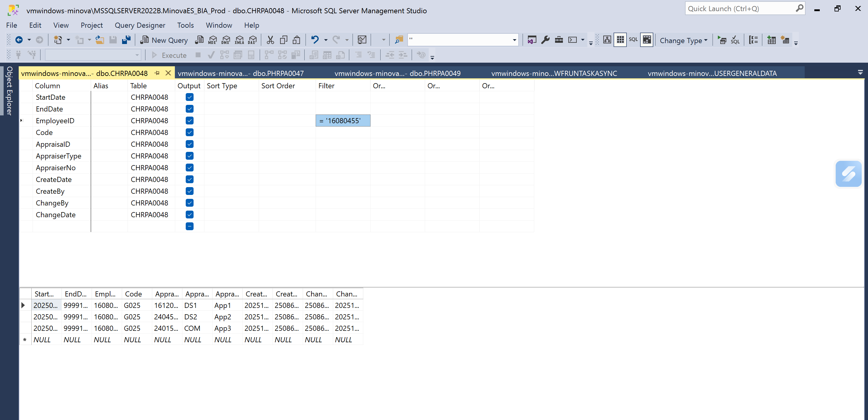Click the MDX query icon
This screenshot has width=868, height=420.
point(213,40)
